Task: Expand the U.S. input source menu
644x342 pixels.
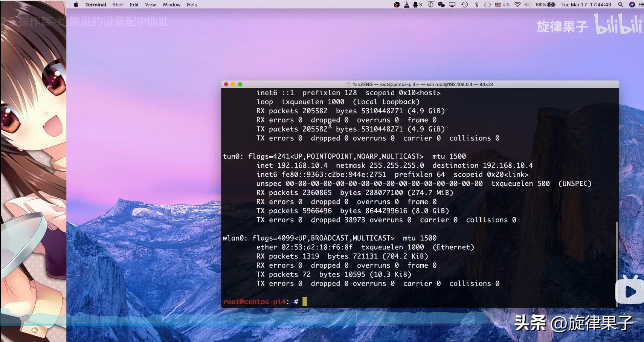Action: (x=502, y=5)
